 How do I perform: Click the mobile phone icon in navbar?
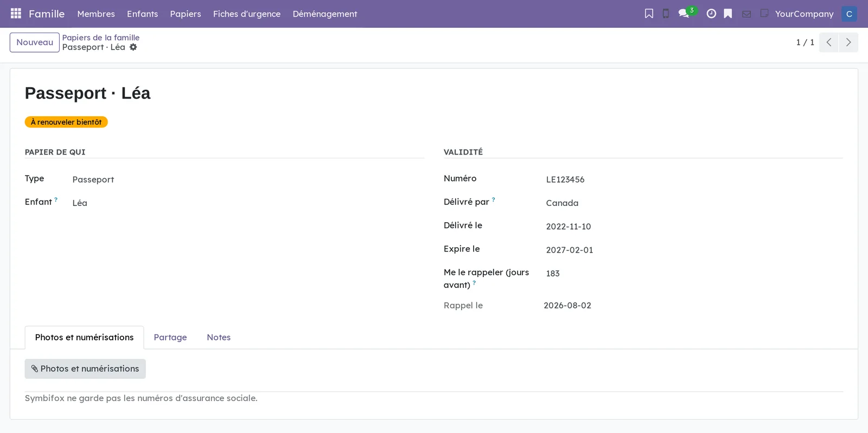point(666,14)
